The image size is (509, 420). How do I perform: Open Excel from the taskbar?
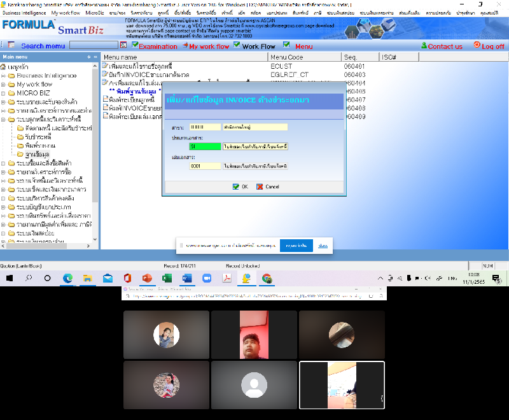[167, 278]
